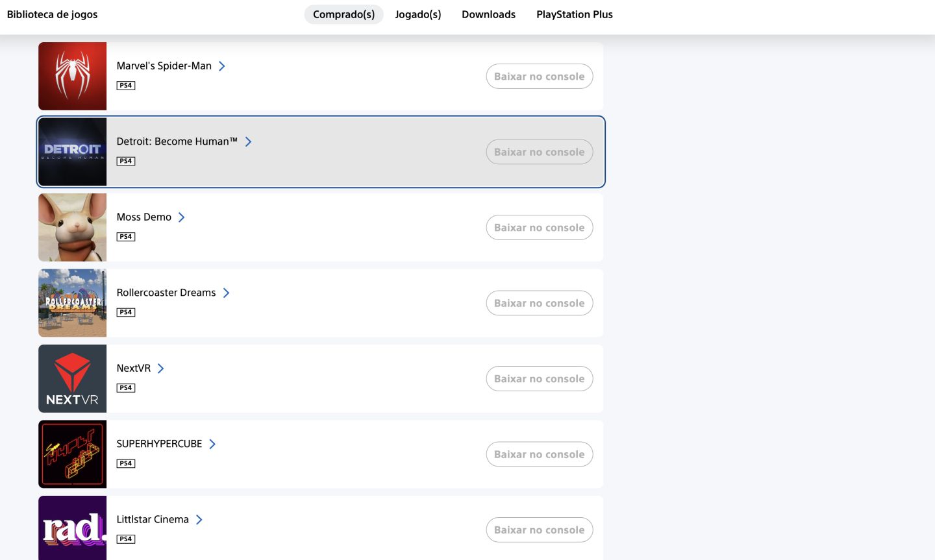The height and width of the screenshot is (560, 935).
Task: Open the Jogado(s) tab
Action: (x=418, y=14)
